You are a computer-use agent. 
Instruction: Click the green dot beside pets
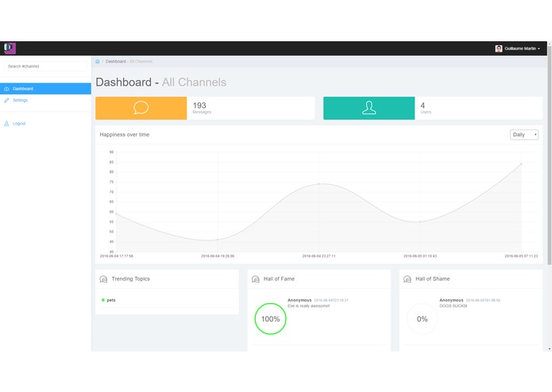(103, 300)
